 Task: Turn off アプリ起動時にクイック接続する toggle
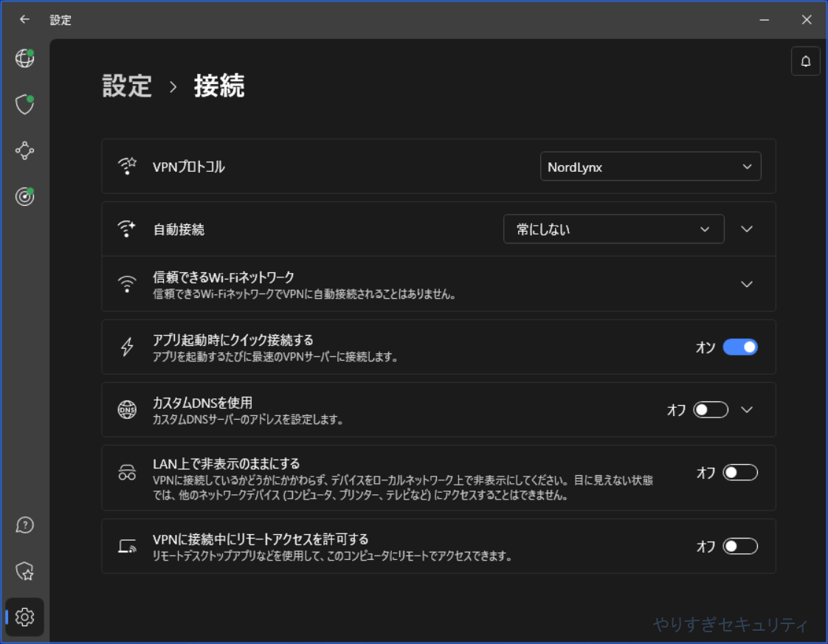coord(740,347)
